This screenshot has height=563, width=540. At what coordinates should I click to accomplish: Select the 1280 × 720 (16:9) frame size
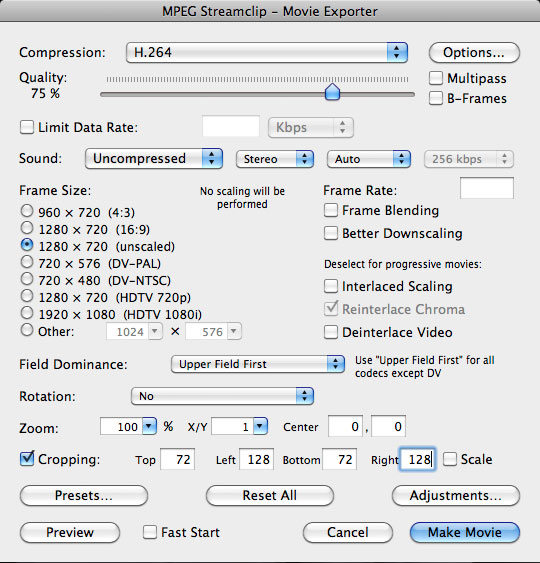[x=27, y=228]
